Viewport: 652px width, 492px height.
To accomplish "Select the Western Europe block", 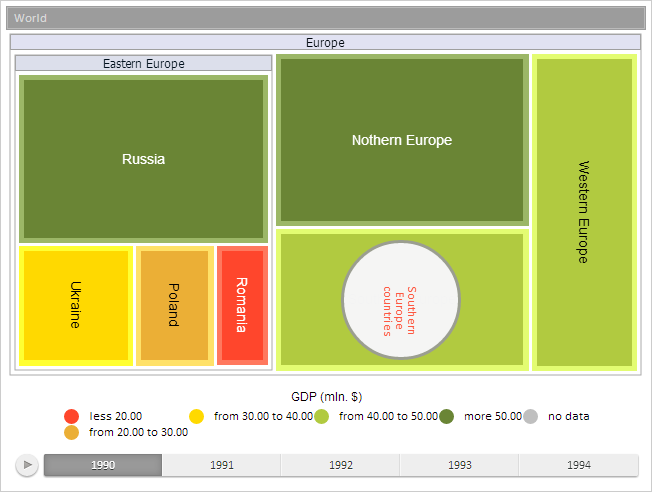I will point(584,211).
